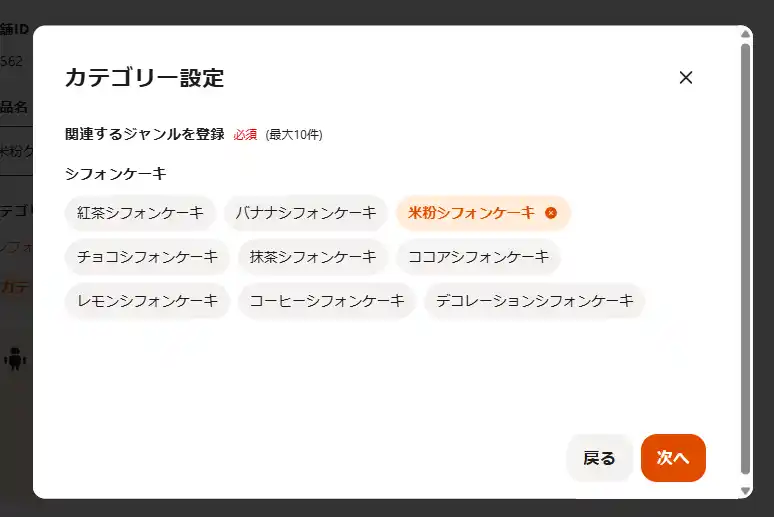Toggle the デコレーションシフォンケーキ chip
Image resolution: width=774 pixels, height=517 pixels.
pyautogui.click(x=535, y=301)
